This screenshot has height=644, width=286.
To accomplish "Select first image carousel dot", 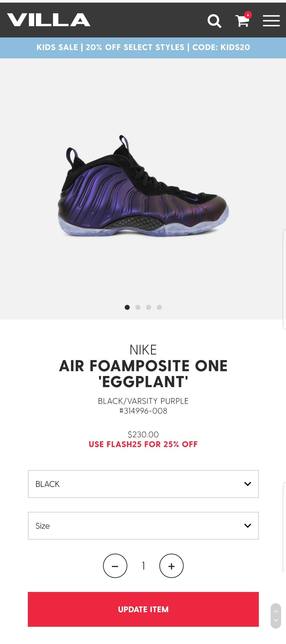I will tap(127, 307).
